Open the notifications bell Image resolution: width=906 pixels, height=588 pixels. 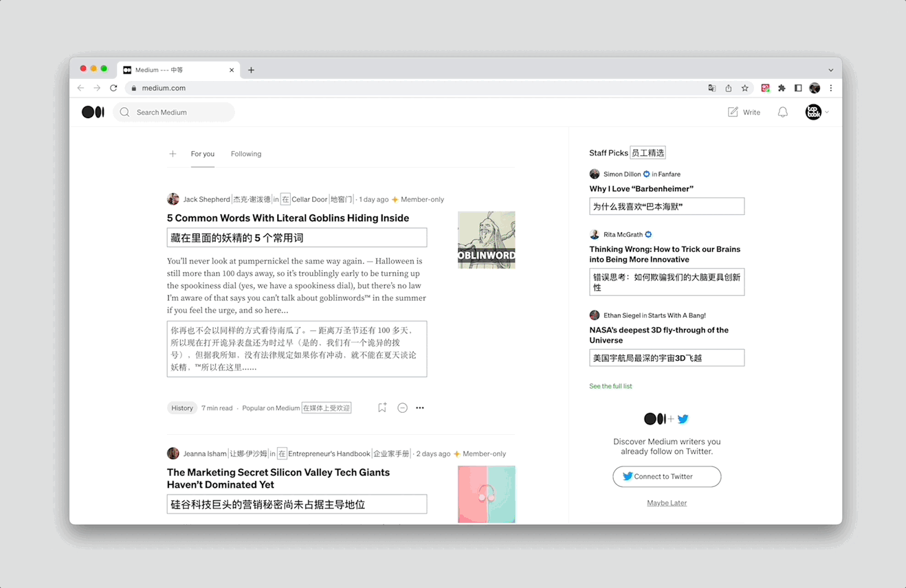coord(782,112)
